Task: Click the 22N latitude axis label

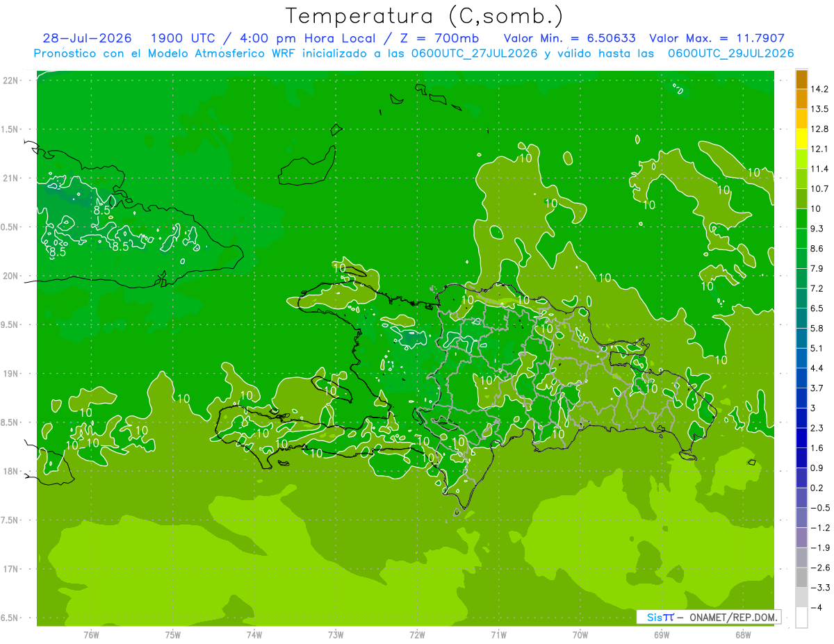Action: tap(10, 81)
